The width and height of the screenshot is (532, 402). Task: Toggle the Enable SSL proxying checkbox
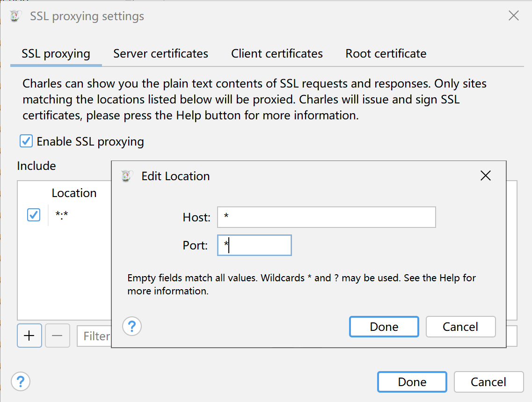(26, 141)
